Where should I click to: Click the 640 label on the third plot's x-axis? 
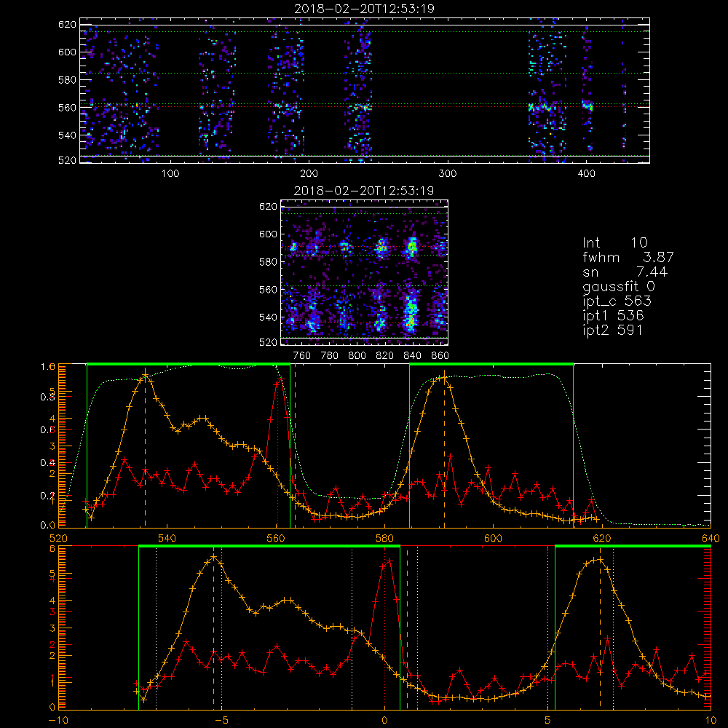point(711,539)
